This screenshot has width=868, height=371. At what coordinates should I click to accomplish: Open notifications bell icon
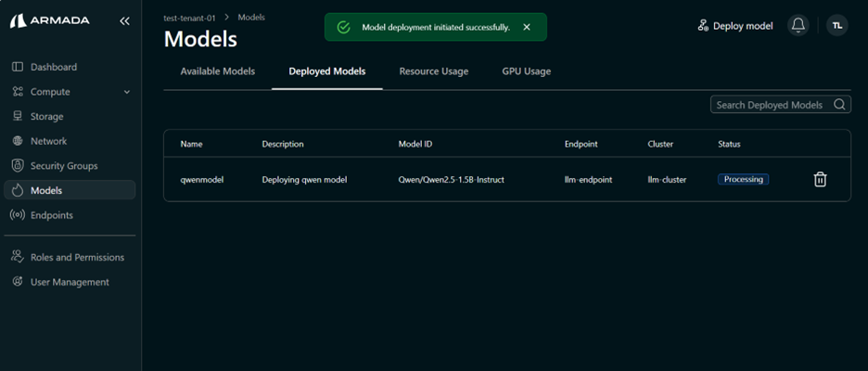tap(798, 26)
